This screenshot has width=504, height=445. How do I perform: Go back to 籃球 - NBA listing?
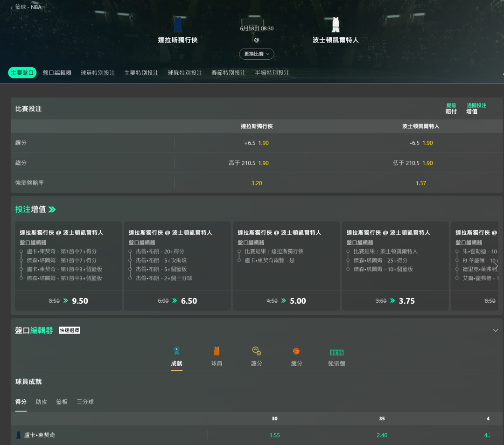pyautogui.click(x=26, y=7)
